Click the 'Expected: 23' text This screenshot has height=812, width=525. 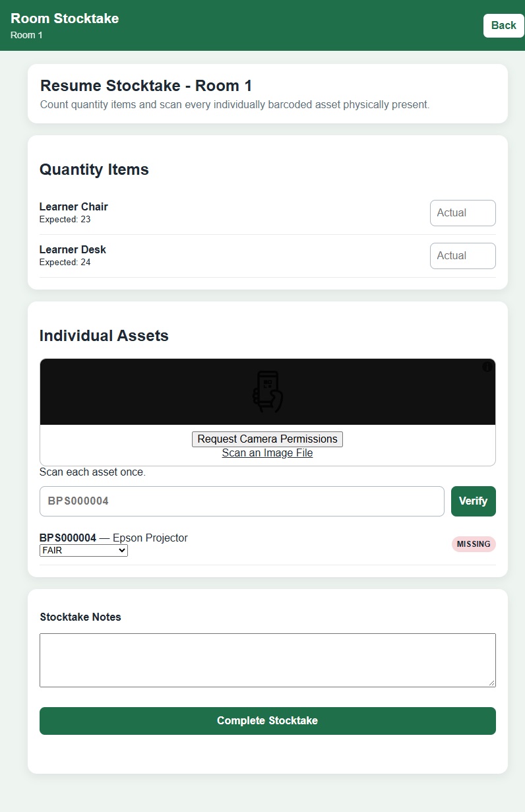coord(65,220)
